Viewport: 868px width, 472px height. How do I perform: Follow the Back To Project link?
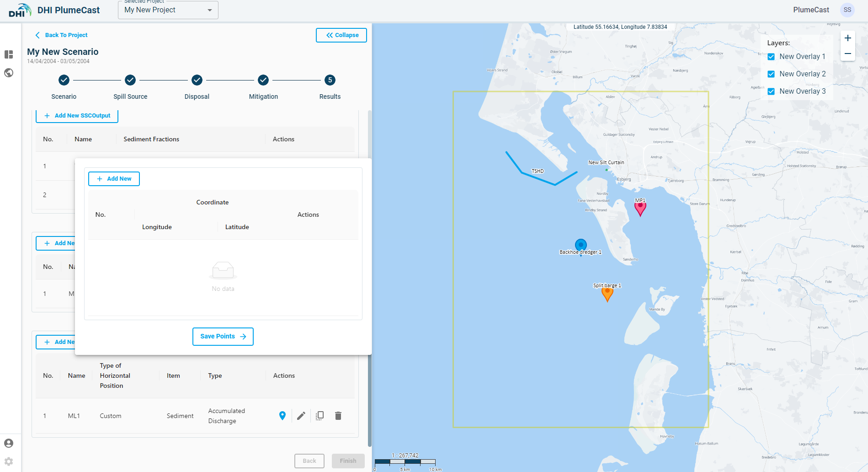pos(62,35)
